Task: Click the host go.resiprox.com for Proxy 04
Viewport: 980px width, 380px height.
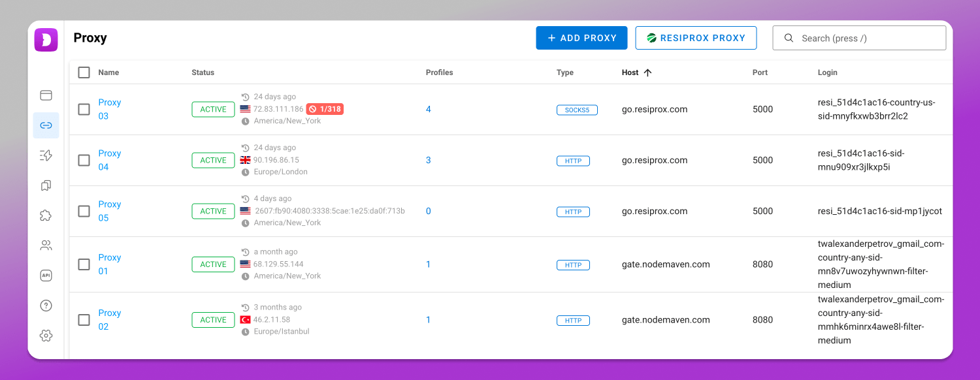Action: click(x=655, y=160)
